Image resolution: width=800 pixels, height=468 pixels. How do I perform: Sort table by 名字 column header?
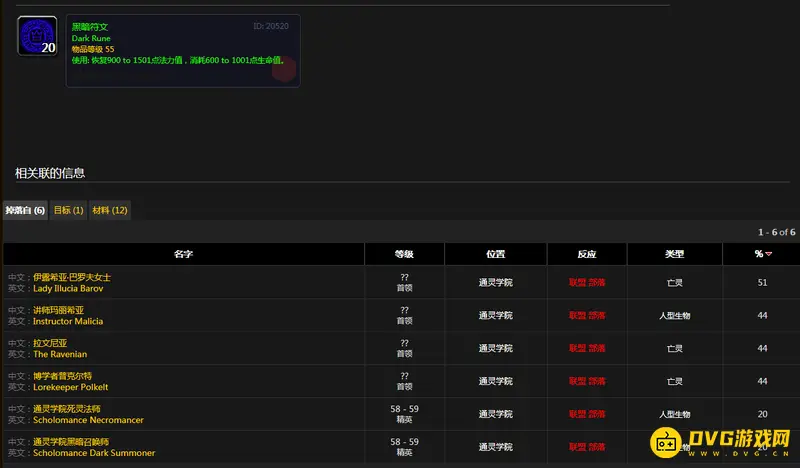[184, 254]
